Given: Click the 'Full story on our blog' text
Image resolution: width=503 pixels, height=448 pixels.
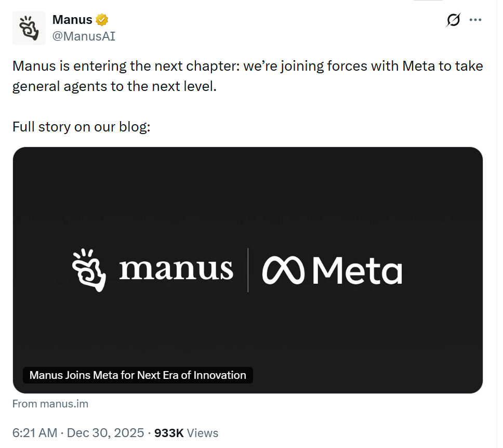Looking at the screenshot, I should click(80, 126).
